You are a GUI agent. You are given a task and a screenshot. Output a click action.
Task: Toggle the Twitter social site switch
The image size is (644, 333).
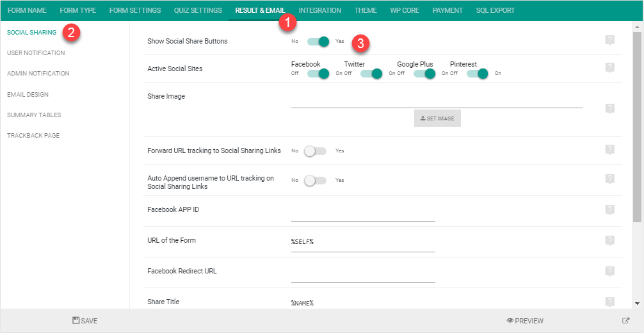click(371, 74)
